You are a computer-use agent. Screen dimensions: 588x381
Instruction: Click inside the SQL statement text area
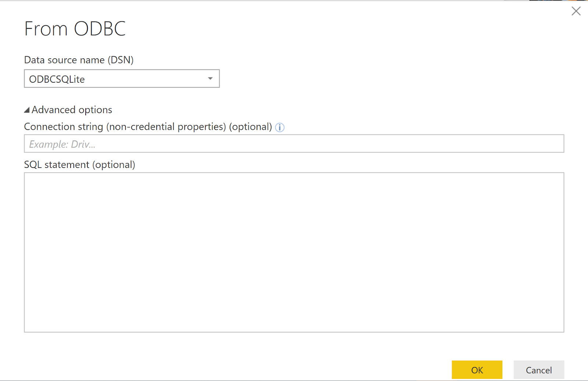point(294,252)
